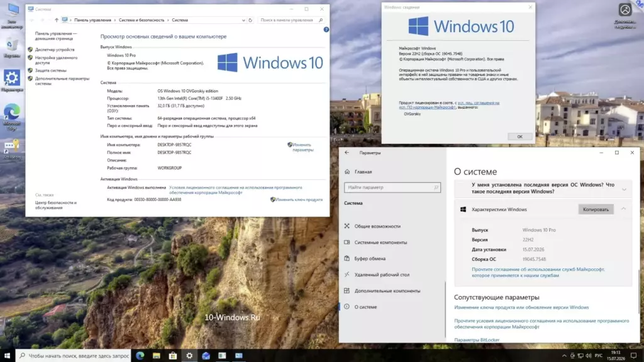Viewport: 644px width, 362px height.
Task: Open the Mail app taskbar icon
Action: pyautogui.click(x=206, y=356)
